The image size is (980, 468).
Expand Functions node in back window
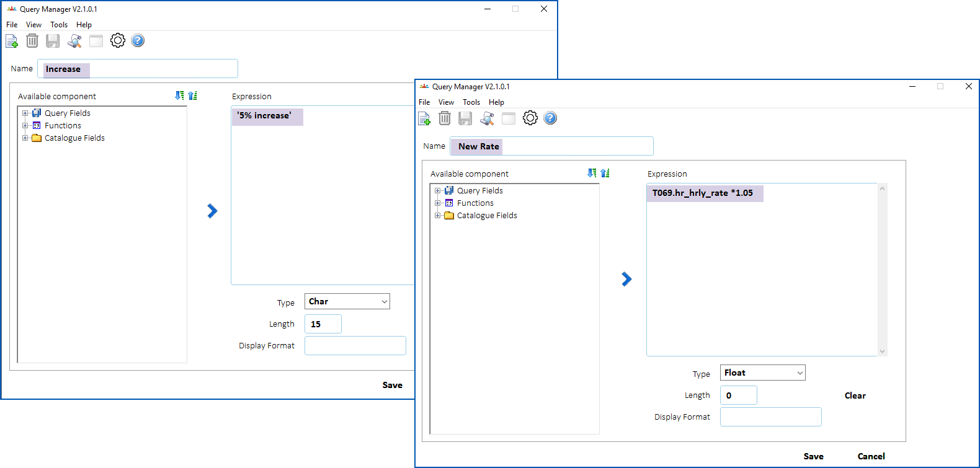click(25, 126)
